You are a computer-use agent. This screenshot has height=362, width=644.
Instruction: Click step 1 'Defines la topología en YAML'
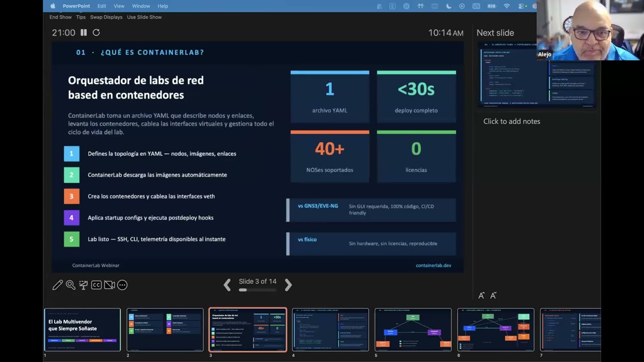tap(162, 154)
